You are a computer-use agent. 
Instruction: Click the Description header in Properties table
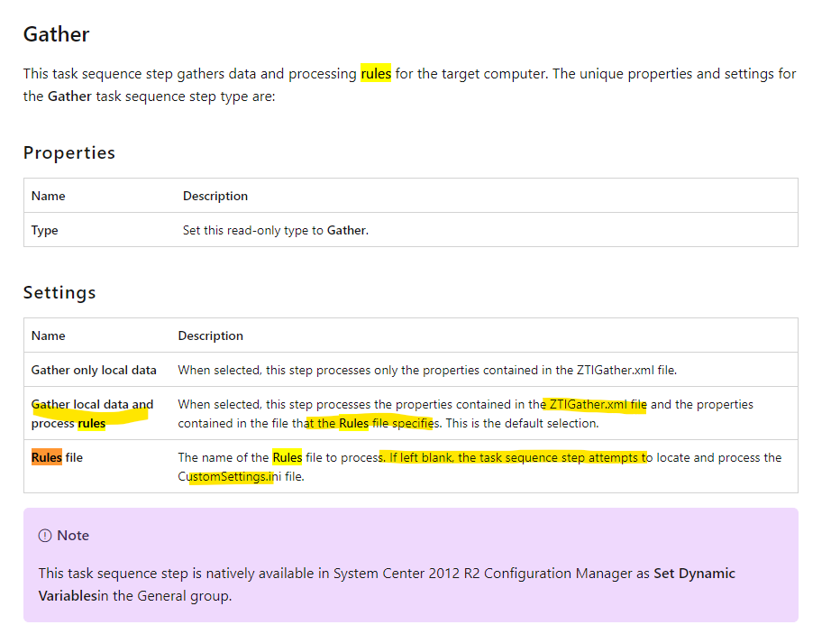coord(215,196)
